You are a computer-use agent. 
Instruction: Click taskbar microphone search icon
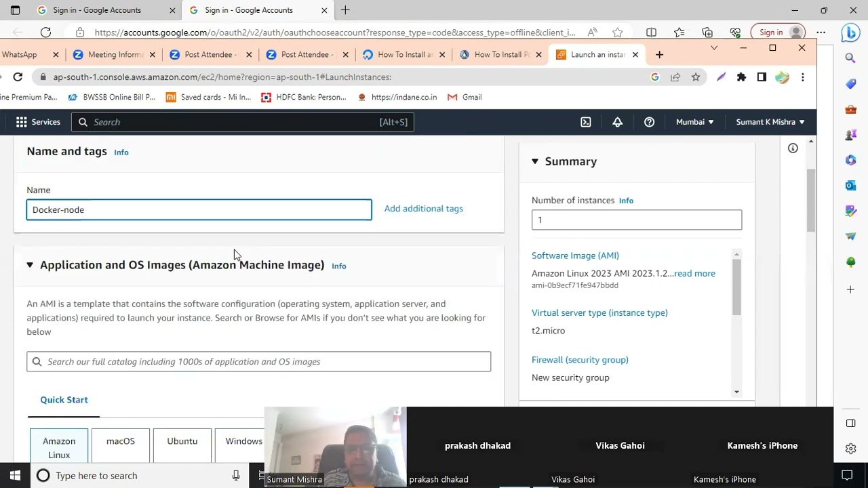pyautogui.click(x=236, y=476)
